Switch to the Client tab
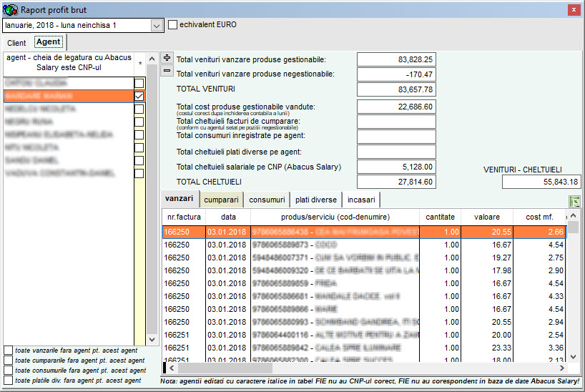Viewport: 585px width, 392px height. pyautogui.click(x=16, y=43)
